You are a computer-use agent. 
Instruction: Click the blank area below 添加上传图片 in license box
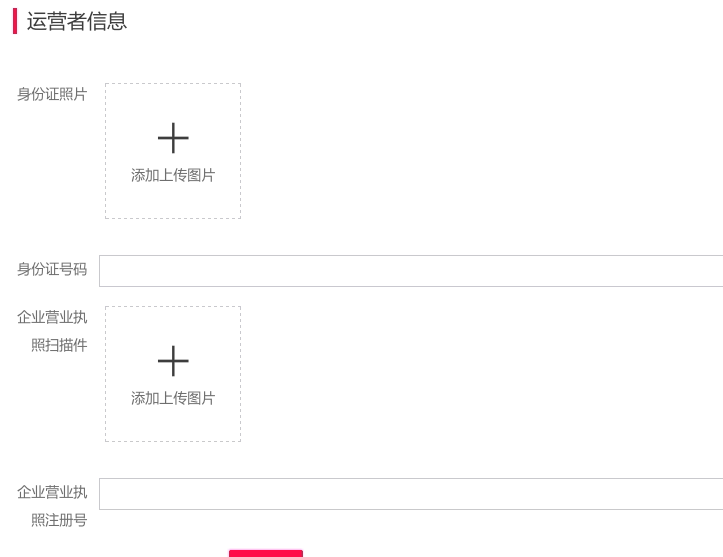(173, 424)
